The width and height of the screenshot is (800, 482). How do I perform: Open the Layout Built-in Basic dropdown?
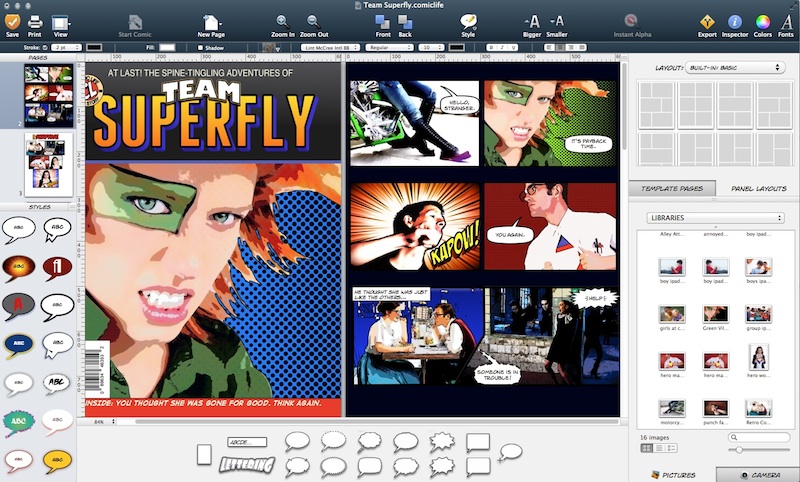point(734,68)
